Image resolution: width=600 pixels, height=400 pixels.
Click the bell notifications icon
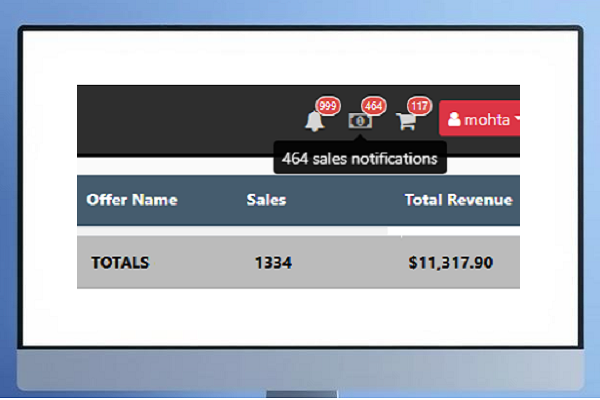click(315, 121)
